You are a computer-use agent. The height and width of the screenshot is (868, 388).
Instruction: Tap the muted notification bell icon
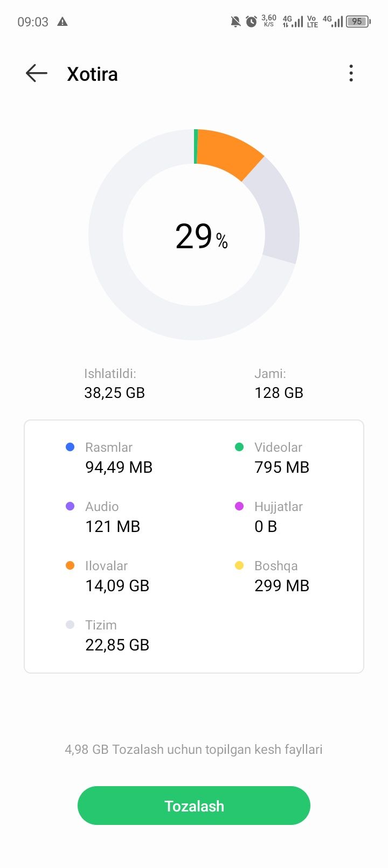pyautogui.click(x=235, y=22)
